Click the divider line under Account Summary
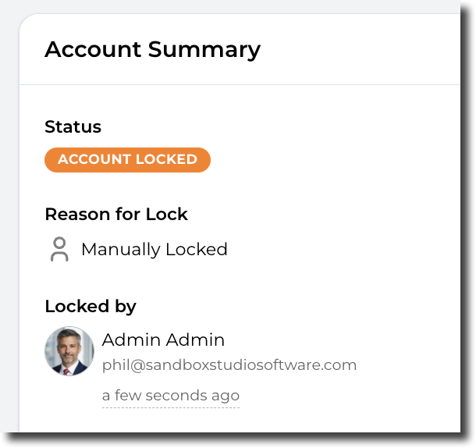This screenshot has height=448, width=476. click(x=234, y=84)
